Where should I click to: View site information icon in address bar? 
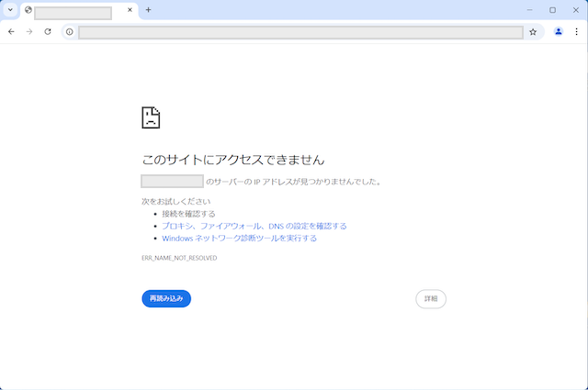click(69, 31)
